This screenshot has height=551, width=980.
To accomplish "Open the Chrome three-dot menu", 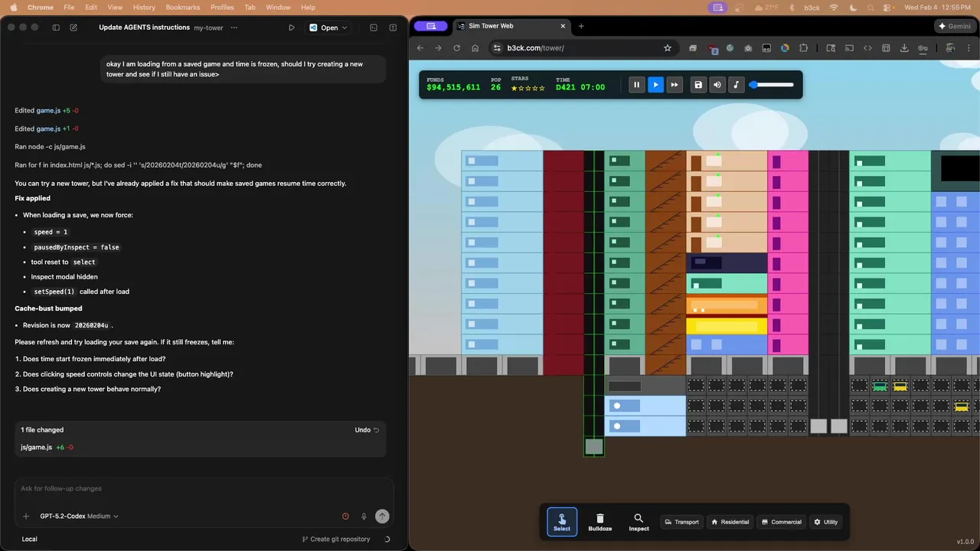I will pos(969,47).
